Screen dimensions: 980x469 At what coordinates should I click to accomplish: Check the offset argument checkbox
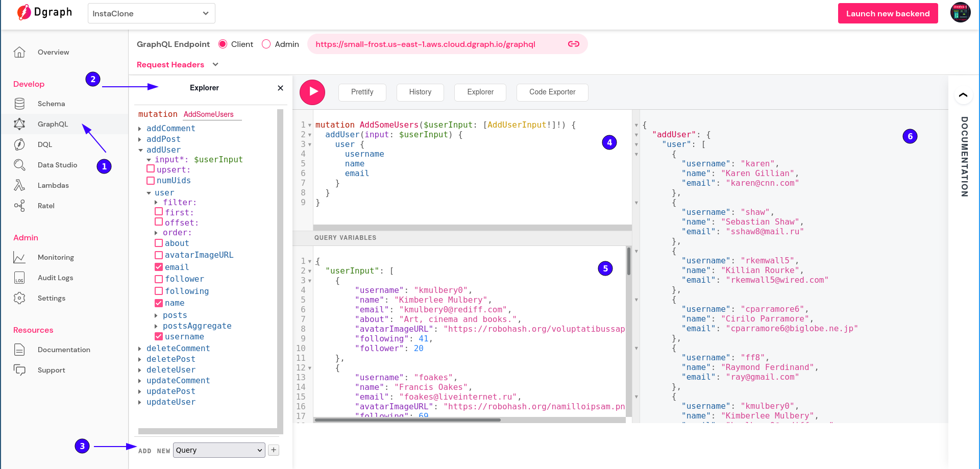(x=159, y=221)
